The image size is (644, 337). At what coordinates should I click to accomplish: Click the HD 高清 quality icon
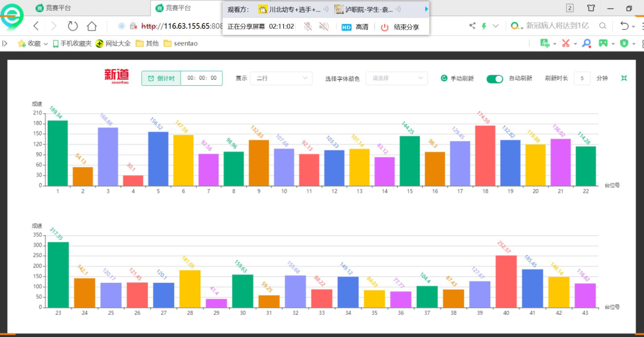pyautogui.click(x=355, y=27)
